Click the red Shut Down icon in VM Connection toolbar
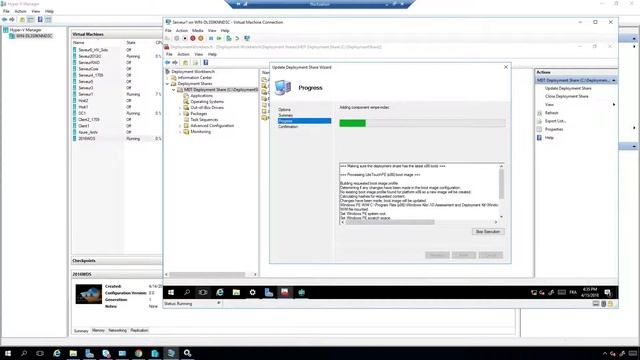Screen dimensions: 640x360 pyautogui.click(x=193, y=38)
